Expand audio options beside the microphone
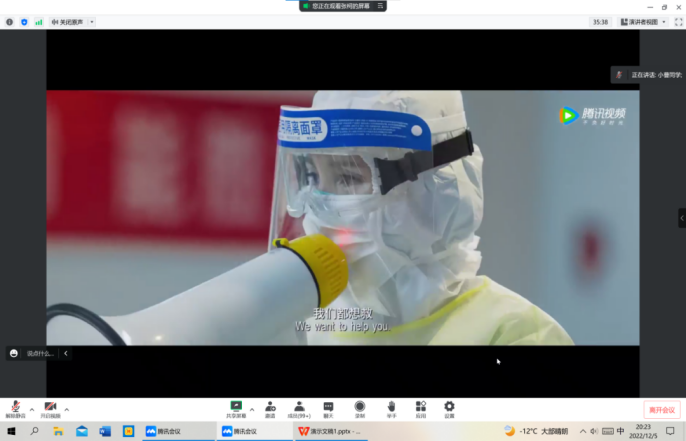 pyautogui.click(x=32, y=410)
